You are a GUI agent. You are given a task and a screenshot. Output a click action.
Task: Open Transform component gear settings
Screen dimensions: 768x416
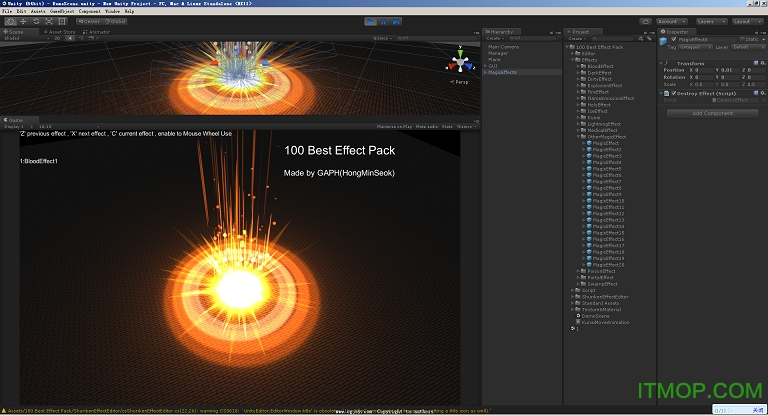[763, 63]
